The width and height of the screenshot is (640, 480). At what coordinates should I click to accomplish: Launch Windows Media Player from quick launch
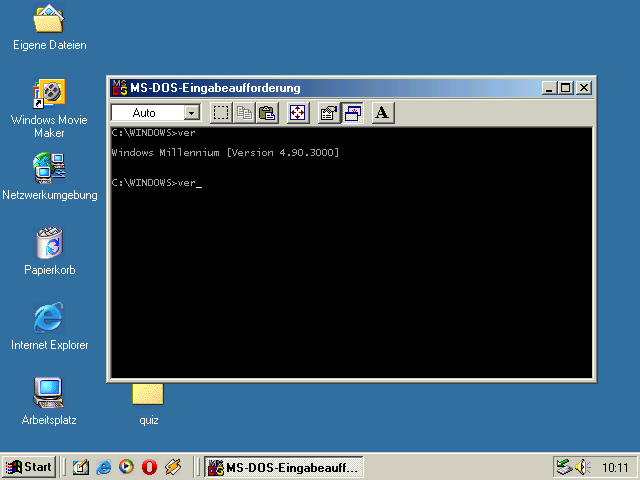tap(127, 467)
